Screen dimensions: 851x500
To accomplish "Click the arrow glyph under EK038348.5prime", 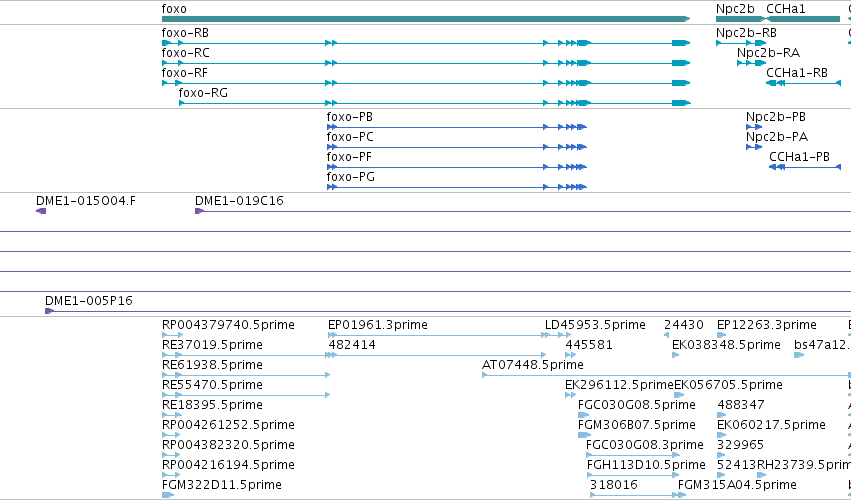I will pos(676,355).
